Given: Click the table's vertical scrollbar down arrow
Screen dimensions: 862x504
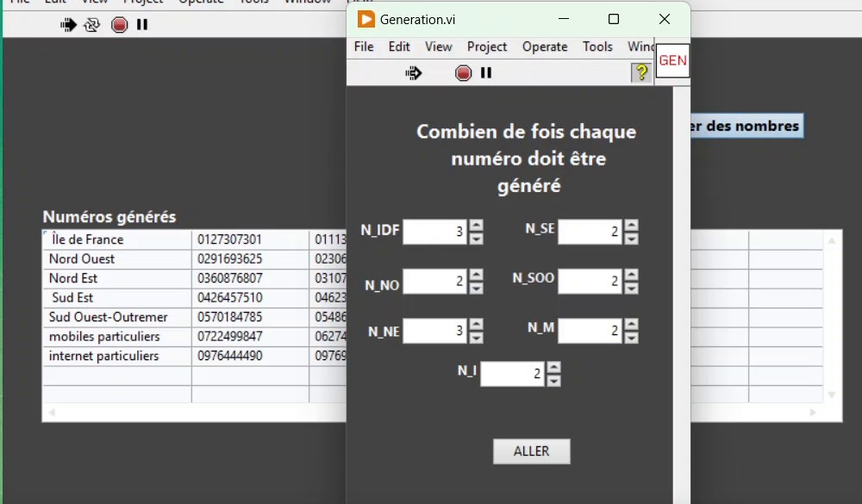Looking at the screenshot, I should click(x=832, y=395).
